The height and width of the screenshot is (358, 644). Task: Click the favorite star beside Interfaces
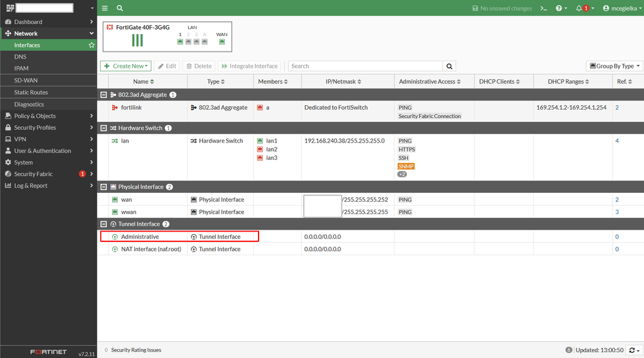point(92,45)
